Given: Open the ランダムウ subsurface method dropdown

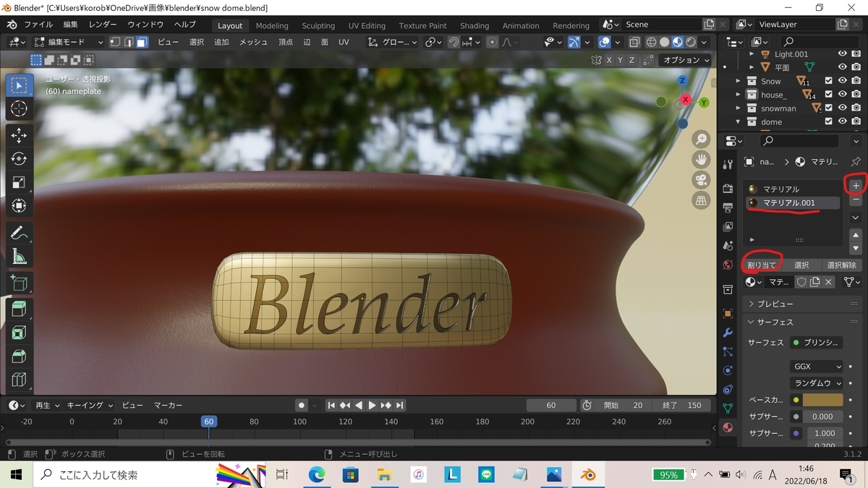Looking at the screenshot, I should 816,383.
